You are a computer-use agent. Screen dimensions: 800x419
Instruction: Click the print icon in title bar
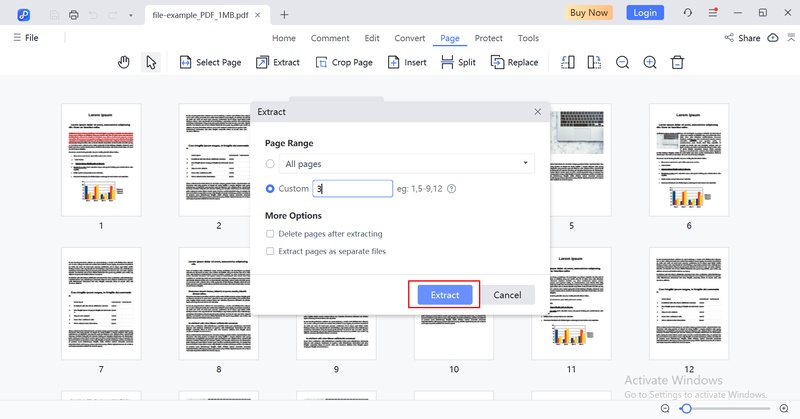coord(74,15)
